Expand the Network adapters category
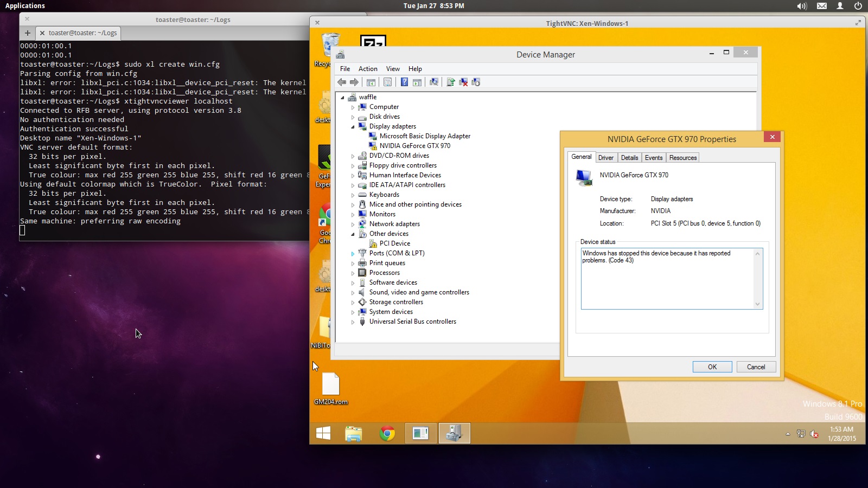 tap(353, 224)
